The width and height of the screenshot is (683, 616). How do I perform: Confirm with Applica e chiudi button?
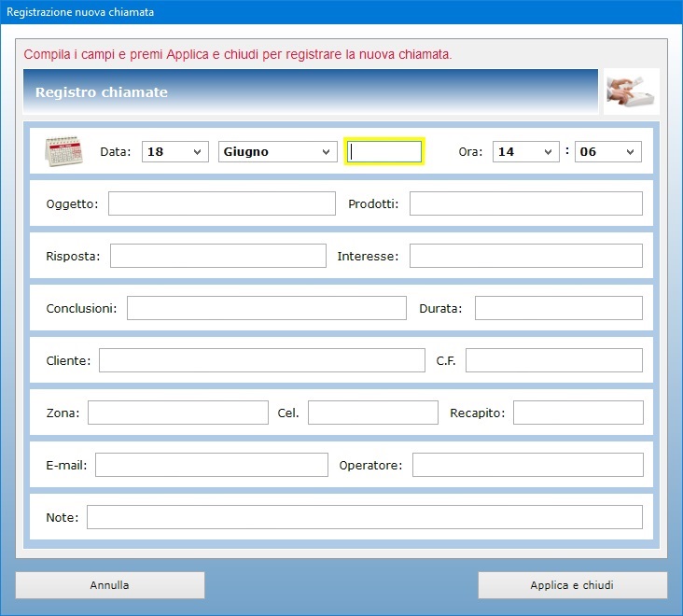572,585
